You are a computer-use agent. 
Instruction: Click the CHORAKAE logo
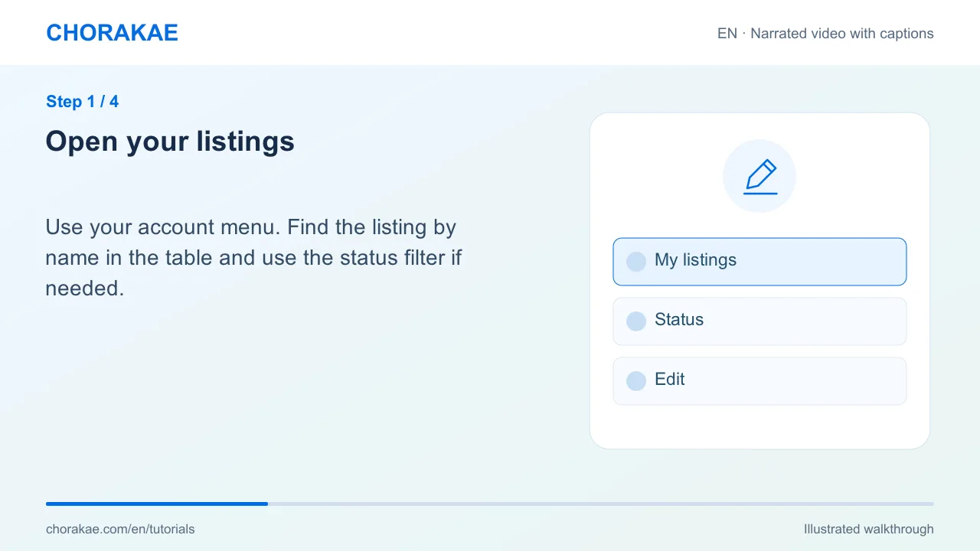pos(112,33)
